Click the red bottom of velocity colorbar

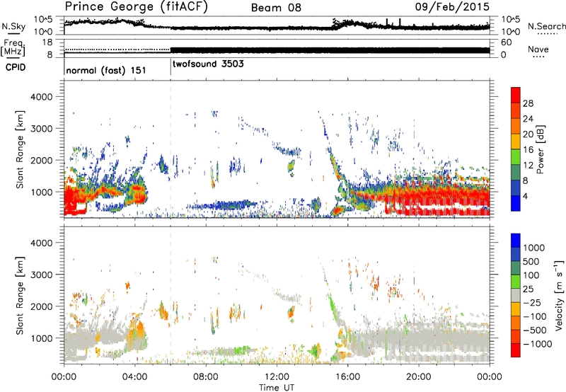pyautogui.click(x=516, y=350)
